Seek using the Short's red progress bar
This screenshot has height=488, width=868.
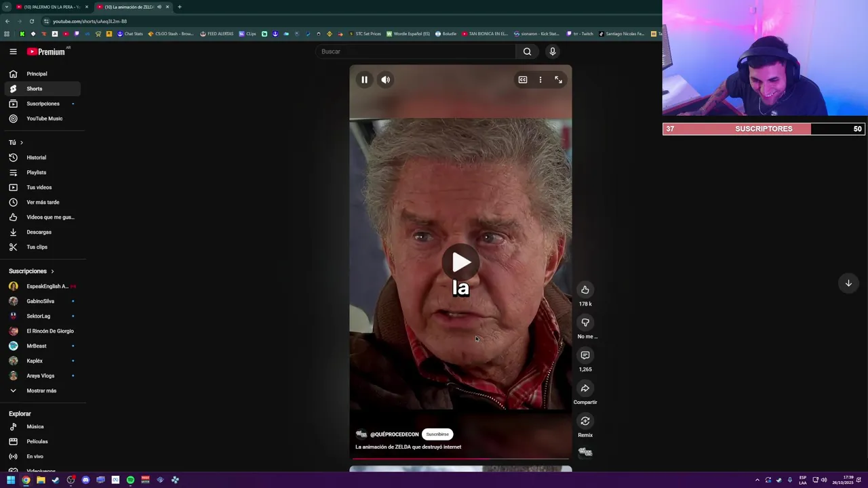[x=460, y=459]
